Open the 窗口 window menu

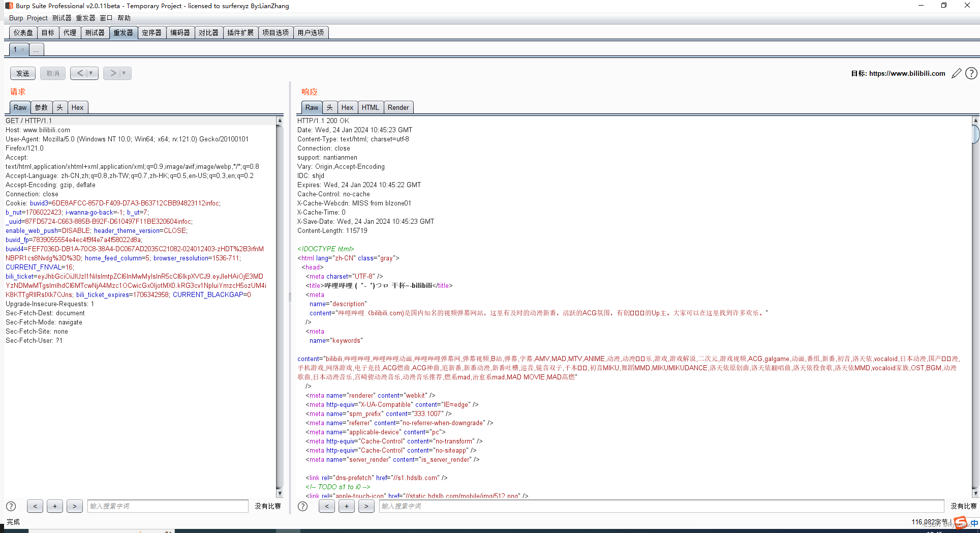(106, 18)
